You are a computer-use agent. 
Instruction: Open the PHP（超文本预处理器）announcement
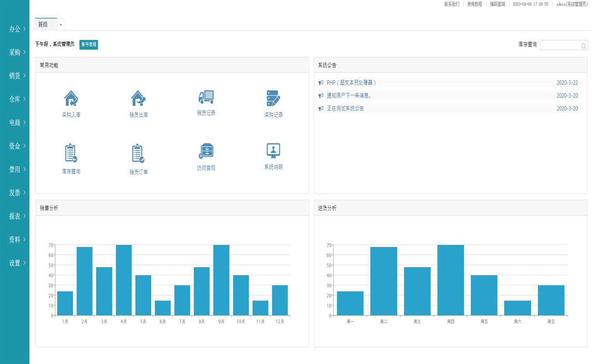tap(351, 83)
